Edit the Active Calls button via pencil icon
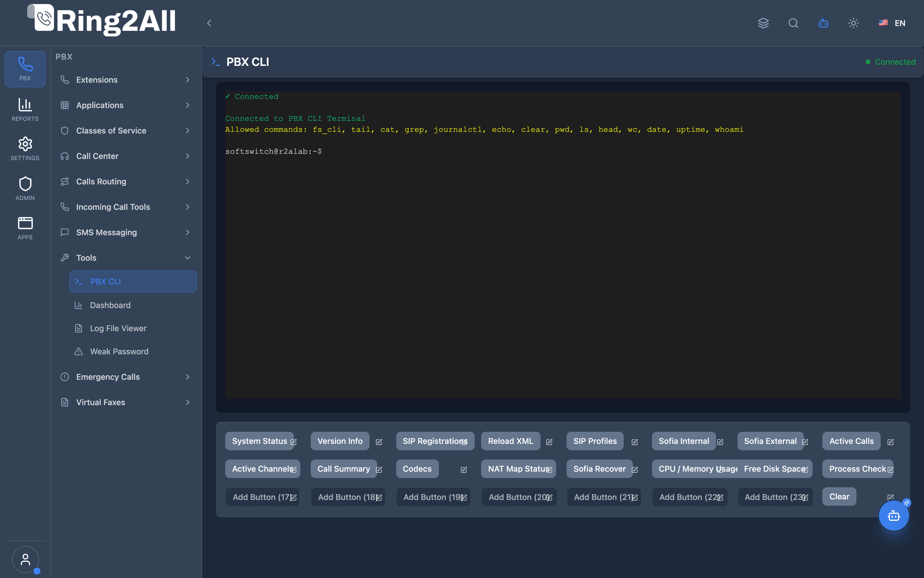Image resolution: width=924 pixels, height=578 pixels. 891,442
